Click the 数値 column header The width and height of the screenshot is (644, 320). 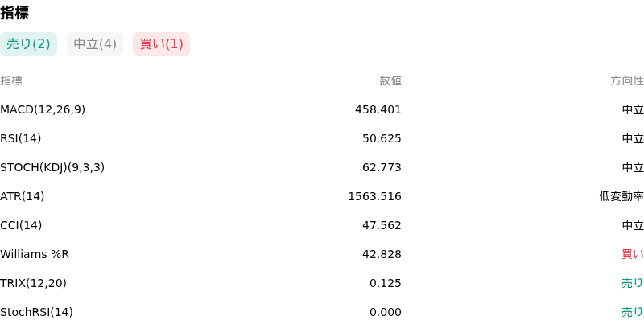click(390, 81)
